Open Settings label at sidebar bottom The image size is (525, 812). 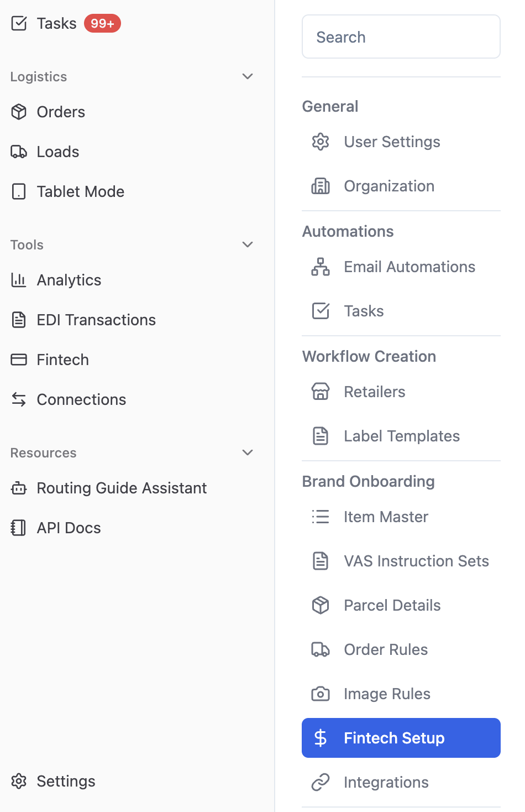(66, 781)
